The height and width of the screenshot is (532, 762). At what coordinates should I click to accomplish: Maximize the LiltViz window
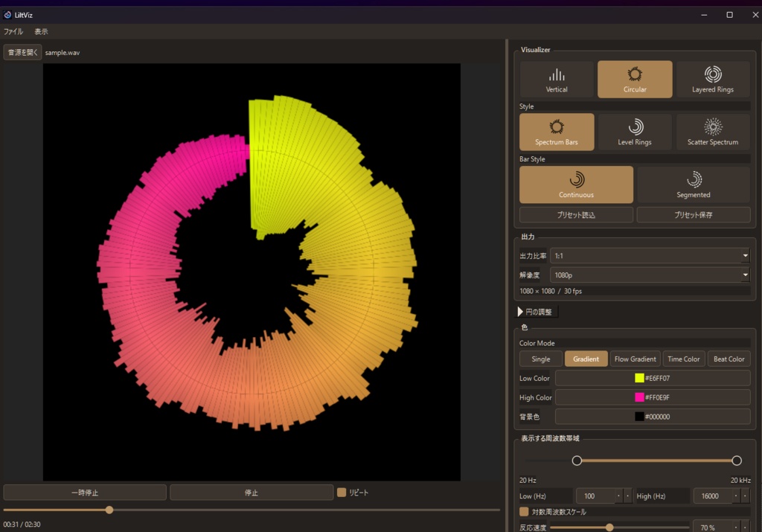point(729,15)
